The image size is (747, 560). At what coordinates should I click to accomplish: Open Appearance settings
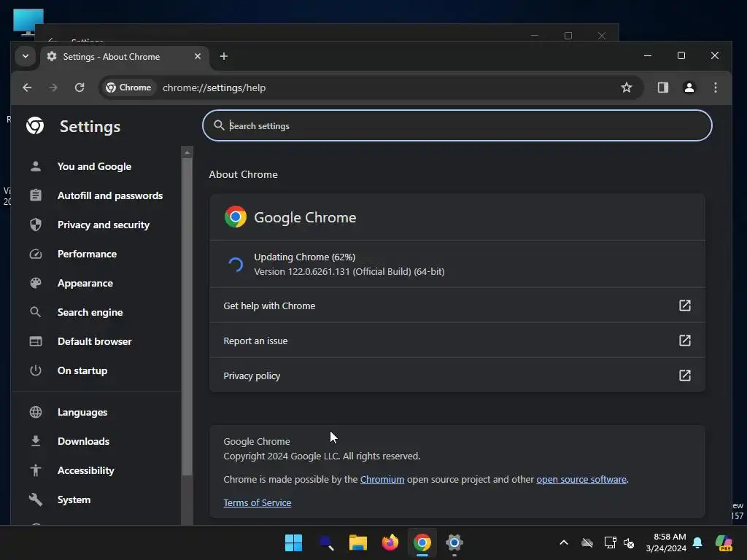pos(85,283)
